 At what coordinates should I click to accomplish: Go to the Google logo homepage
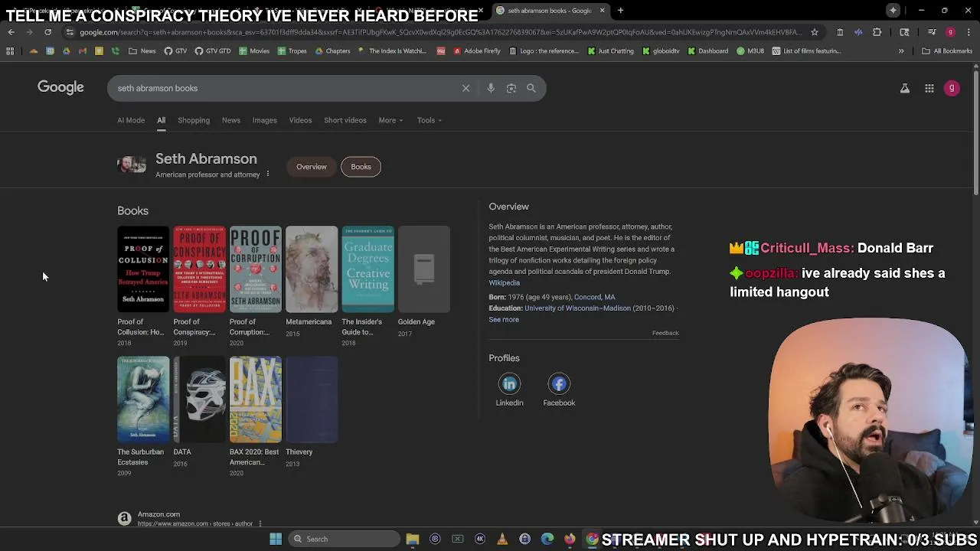[60, 87]
